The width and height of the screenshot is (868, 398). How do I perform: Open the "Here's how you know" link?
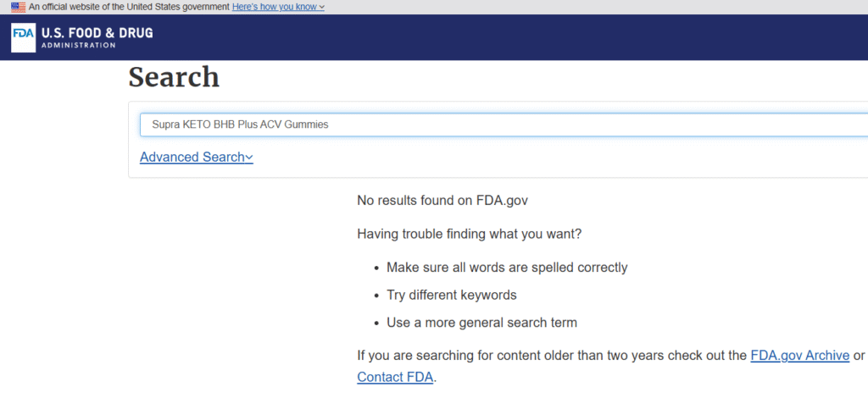point(275,7)
